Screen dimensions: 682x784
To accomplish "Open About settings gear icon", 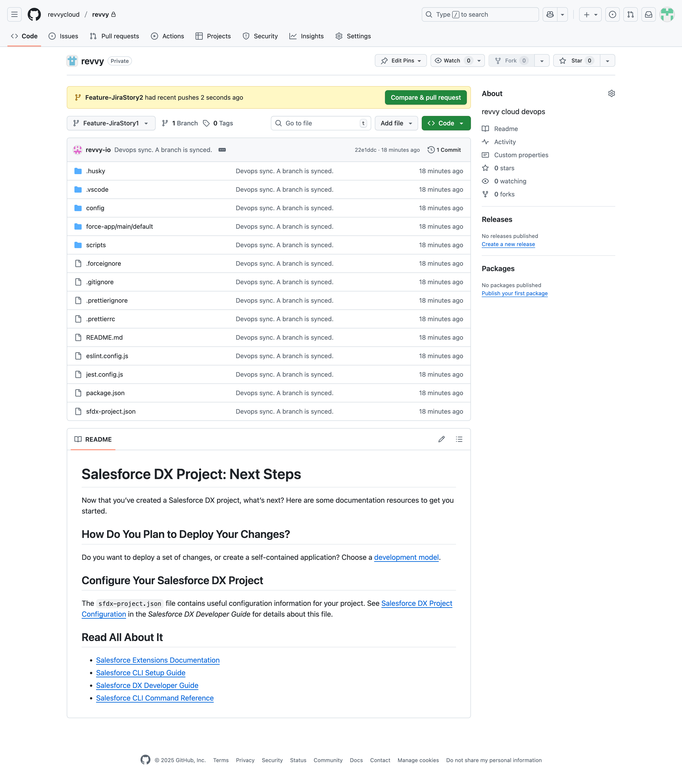I will (x=611, y=94).
